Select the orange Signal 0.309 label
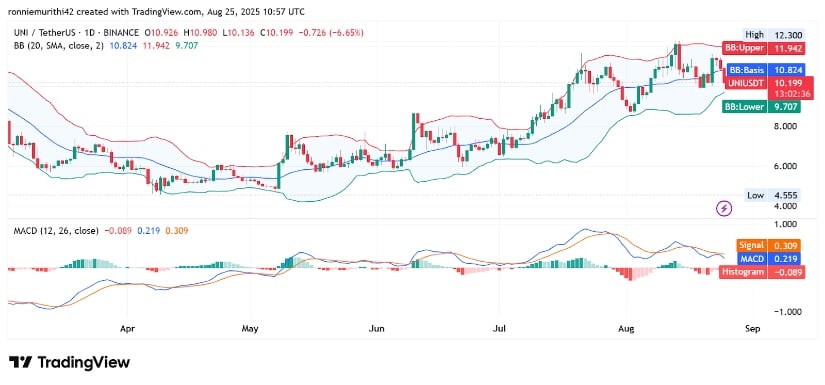825x385 pixels. coord(769,246)
